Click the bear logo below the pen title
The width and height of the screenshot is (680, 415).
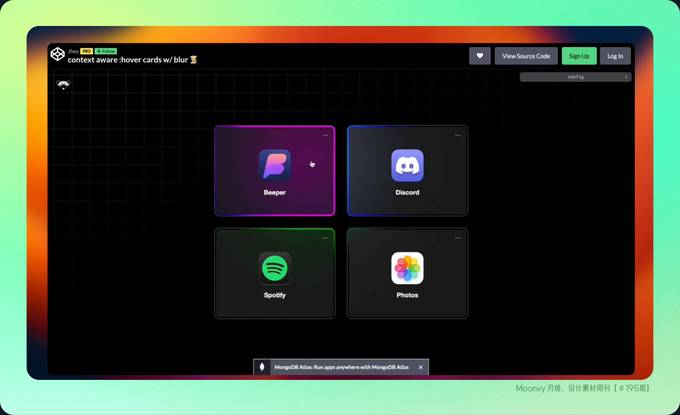(x=63, y=85)
